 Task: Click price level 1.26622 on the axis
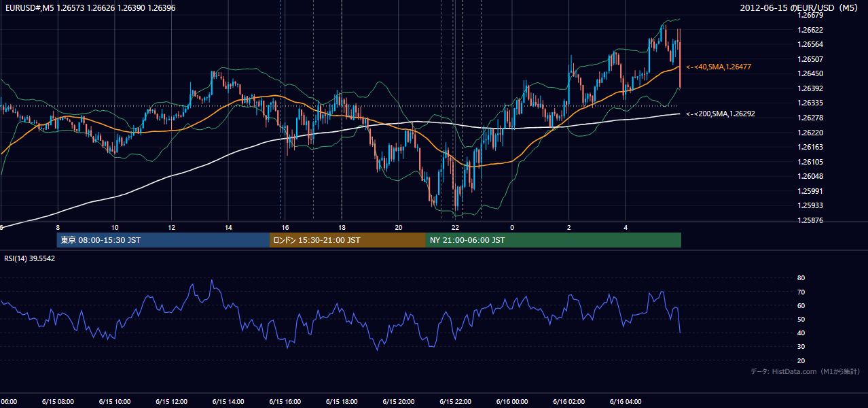(810, 30)
